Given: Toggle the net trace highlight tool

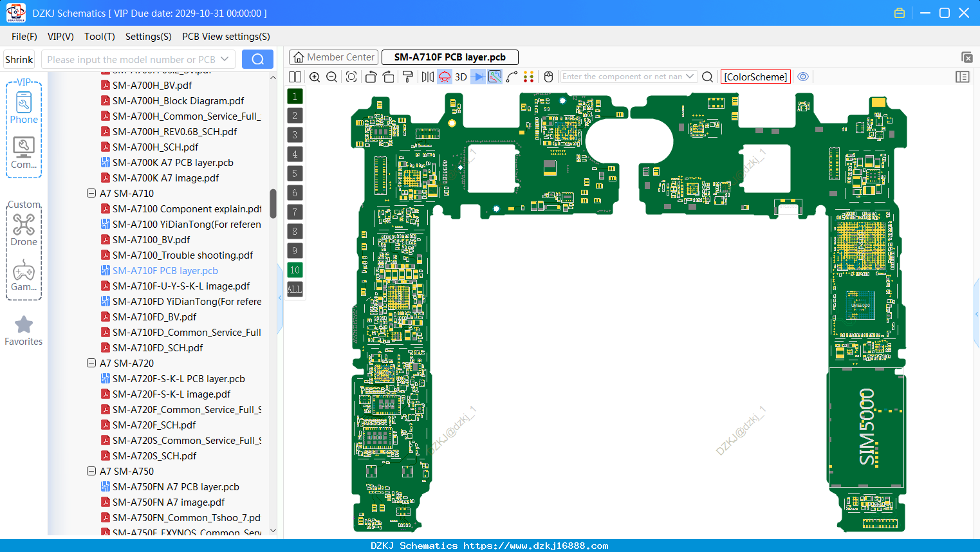Looking at the screenshot, I should [495, 77].
